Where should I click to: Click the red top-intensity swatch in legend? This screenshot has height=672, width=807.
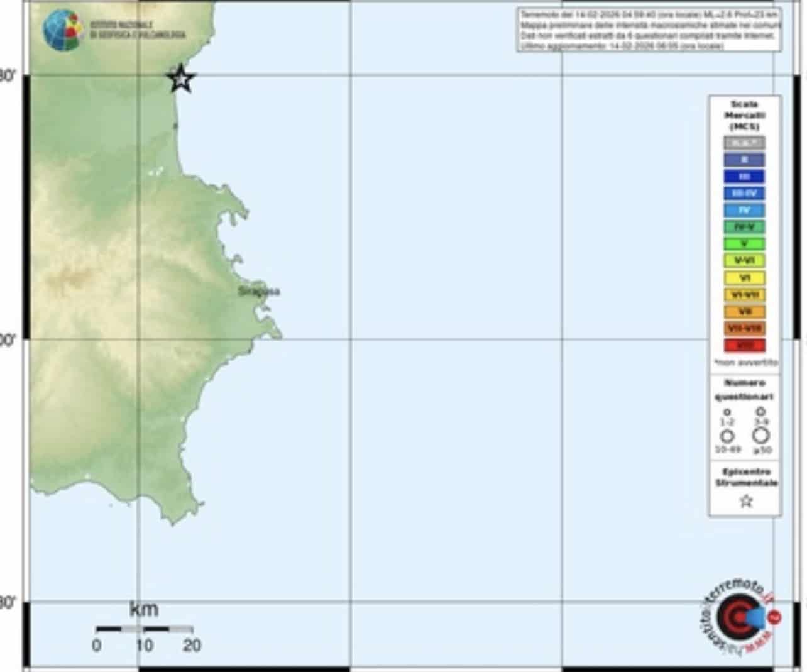744,345
